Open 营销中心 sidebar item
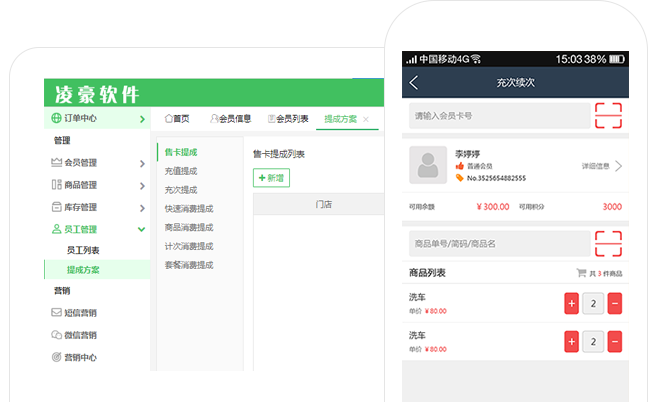Viewport: 660px width, 402px height. tap(80, 357)
